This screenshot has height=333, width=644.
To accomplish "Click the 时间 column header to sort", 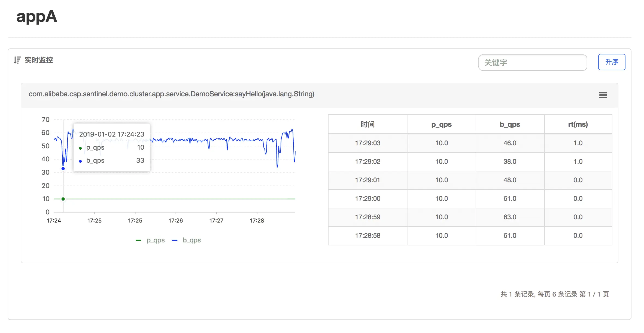I will click(x=367, y=124).
